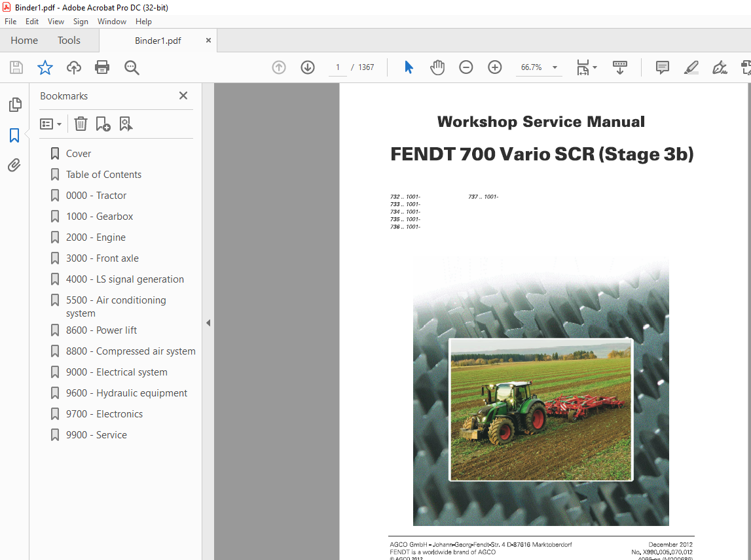Click the scrolling mode keyboard icon
Viewport: 751px width, 560px height.
620,67
